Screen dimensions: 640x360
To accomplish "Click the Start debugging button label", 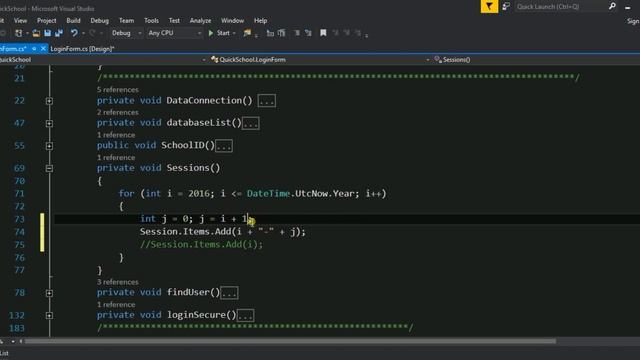I will pos(223,33).
